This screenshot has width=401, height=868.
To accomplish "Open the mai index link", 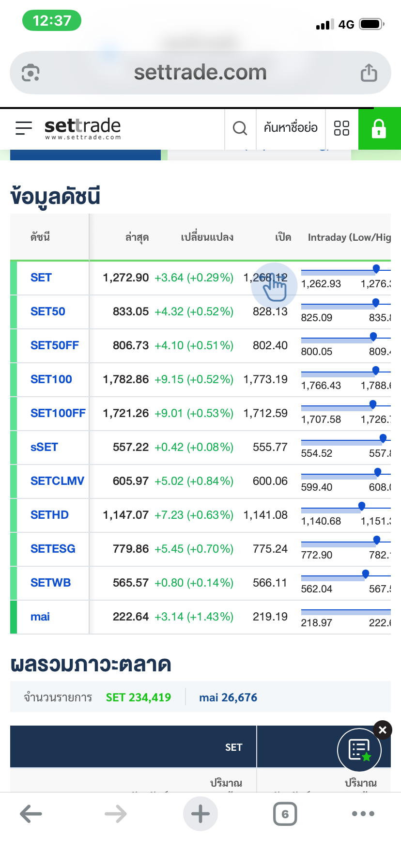I will [x=40, y=617].
